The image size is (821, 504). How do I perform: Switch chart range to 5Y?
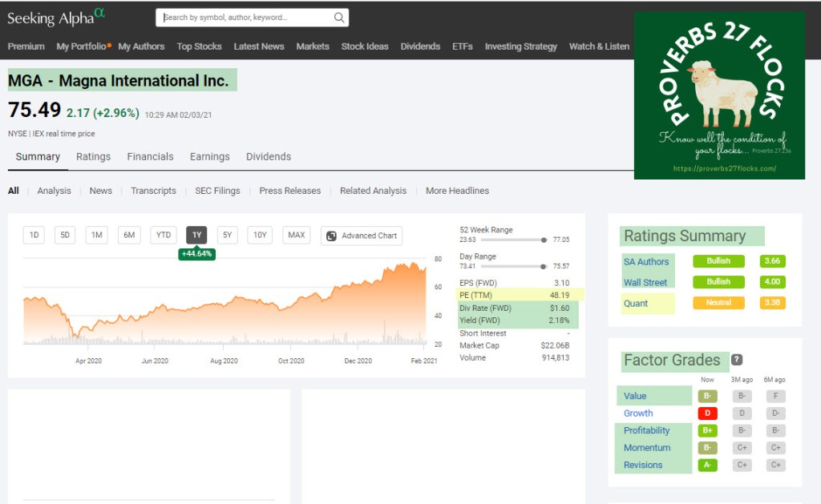227,236
